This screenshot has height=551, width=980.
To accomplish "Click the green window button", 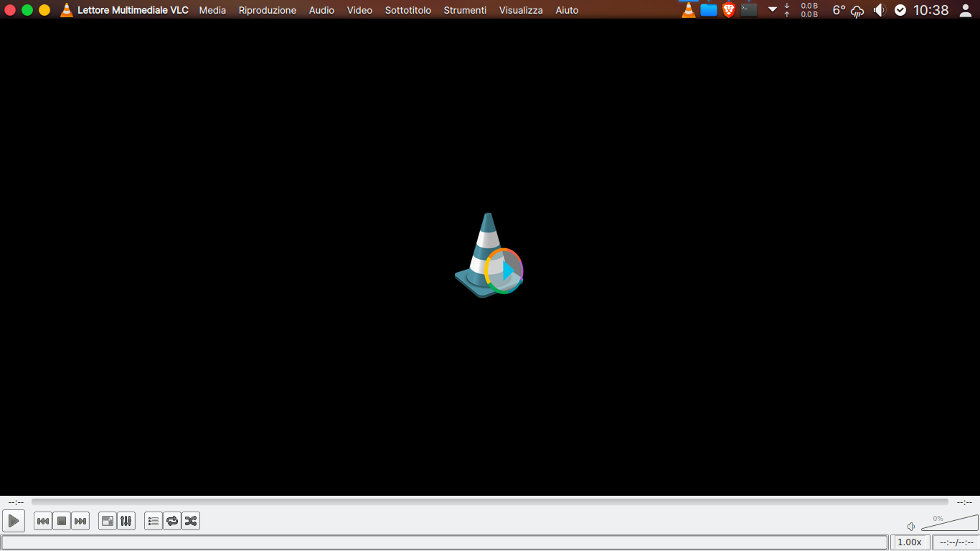I will (27, 10).
